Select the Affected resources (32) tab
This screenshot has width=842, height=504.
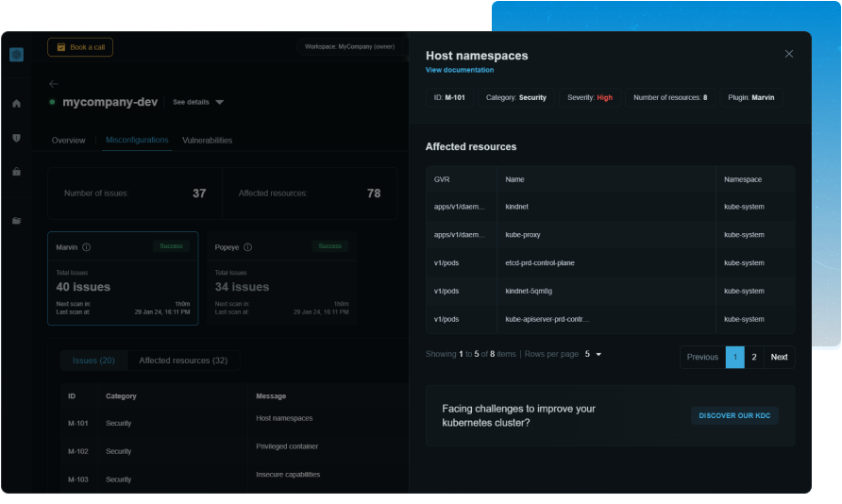coord(183,361)
